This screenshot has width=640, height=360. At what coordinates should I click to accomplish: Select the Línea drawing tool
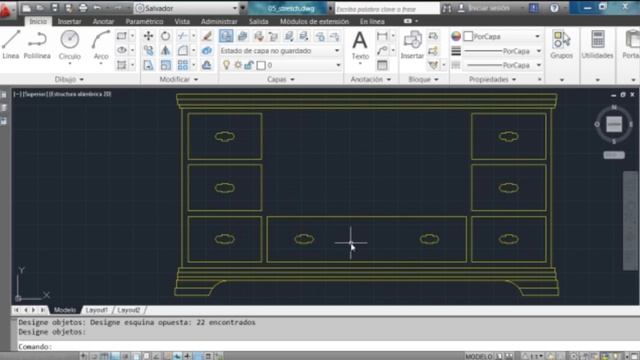tap(11, 44)
